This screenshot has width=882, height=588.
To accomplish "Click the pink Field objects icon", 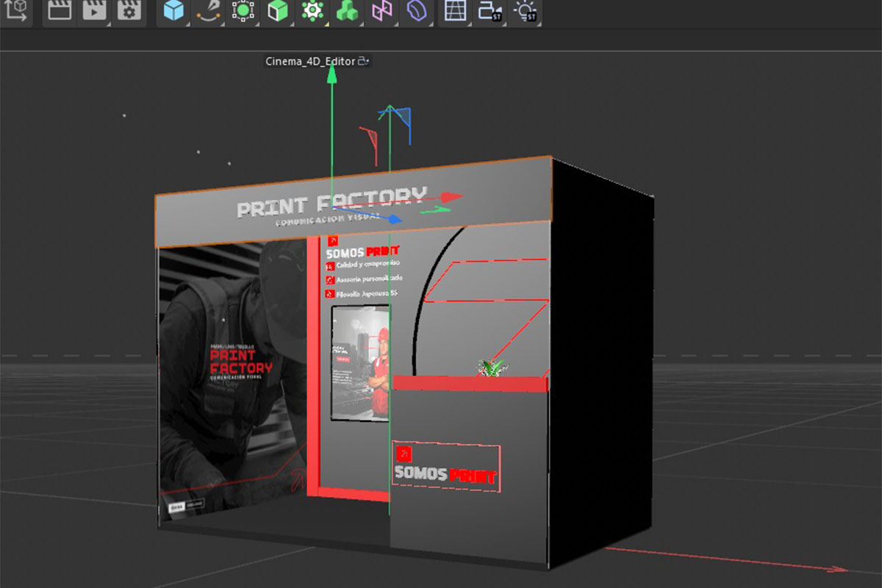I will [381, 11].
